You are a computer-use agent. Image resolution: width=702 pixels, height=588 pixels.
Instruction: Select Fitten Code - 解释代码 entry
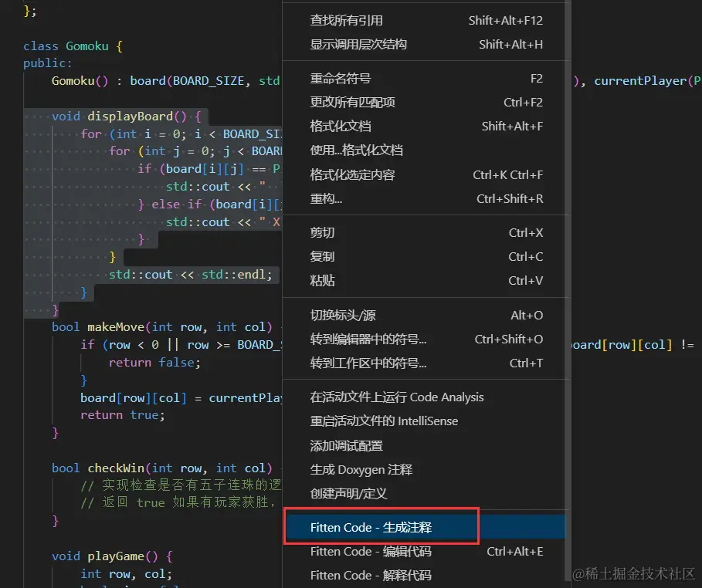tap(426, 576)
